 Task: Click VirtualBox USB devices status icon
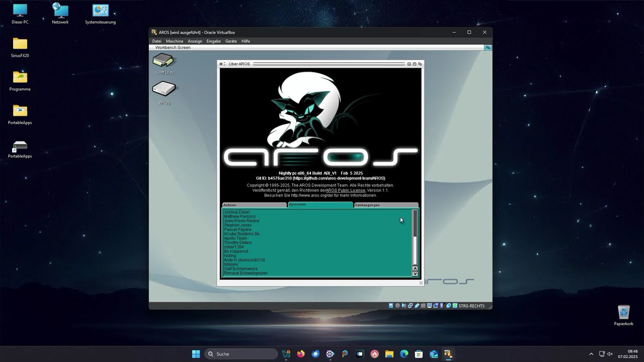tap(417, 306)
